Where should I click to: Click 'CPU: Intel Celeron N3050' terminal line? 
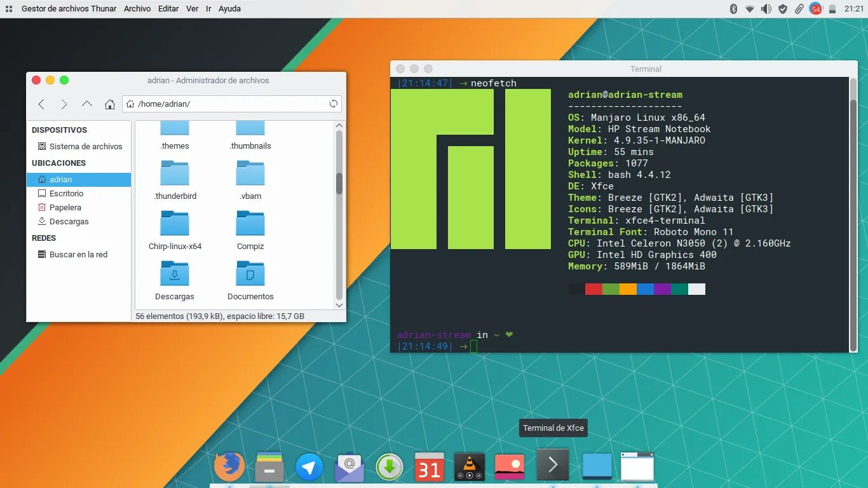click(679, 243)
